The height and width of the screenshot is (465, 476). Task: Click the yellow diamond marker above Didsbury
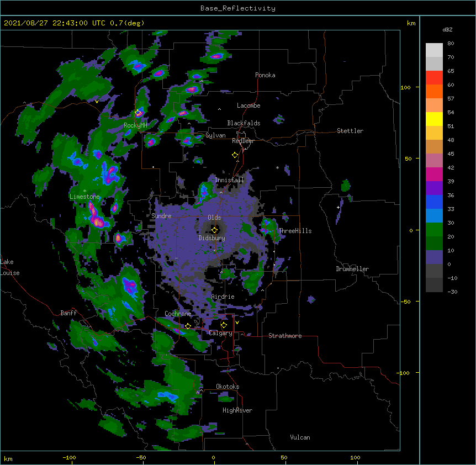pyautogui.click(x=214, y=230)
